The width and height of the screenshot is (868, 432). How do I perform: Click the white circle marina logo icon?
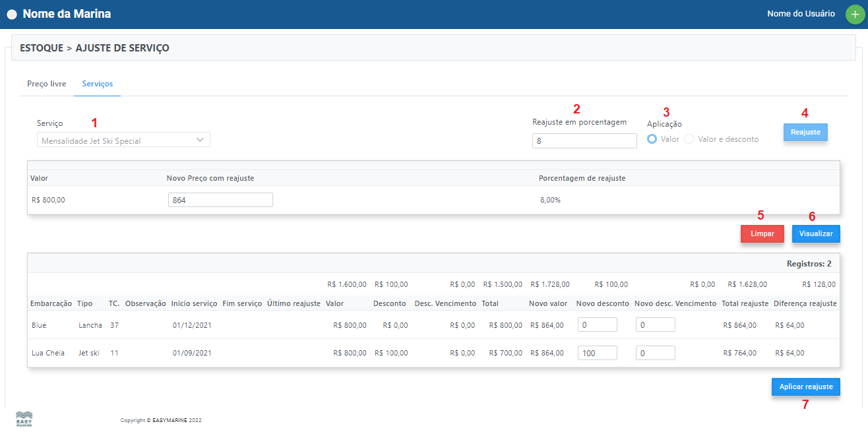[x=12, y=15]
